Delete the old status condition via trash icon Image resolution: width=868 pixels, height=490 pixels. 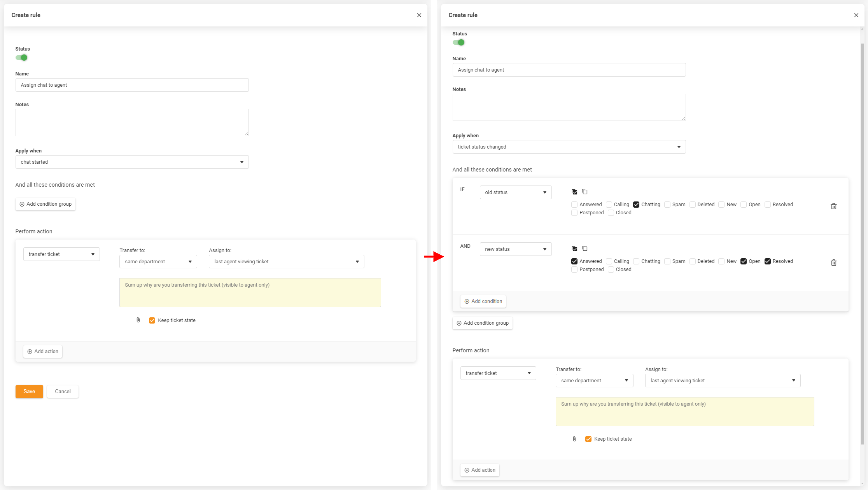point(833,206)
